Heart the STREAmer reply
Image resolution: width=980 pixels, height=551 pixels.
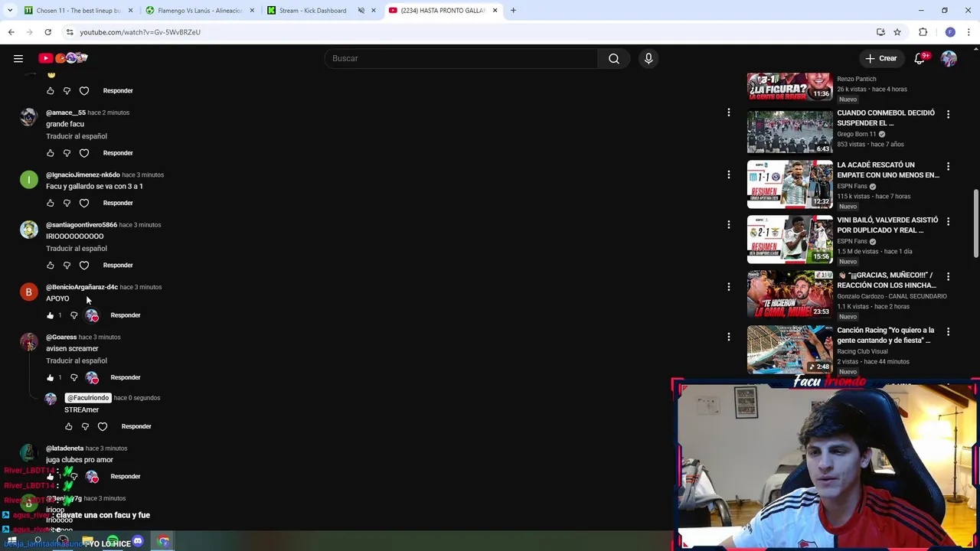point(103,426)
